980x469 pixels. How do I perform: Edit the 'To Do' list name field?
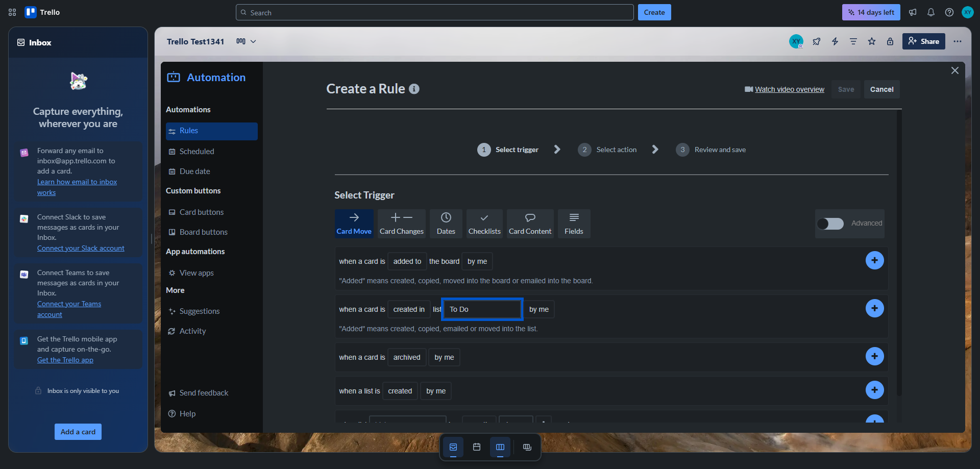[x=482, y=309]
